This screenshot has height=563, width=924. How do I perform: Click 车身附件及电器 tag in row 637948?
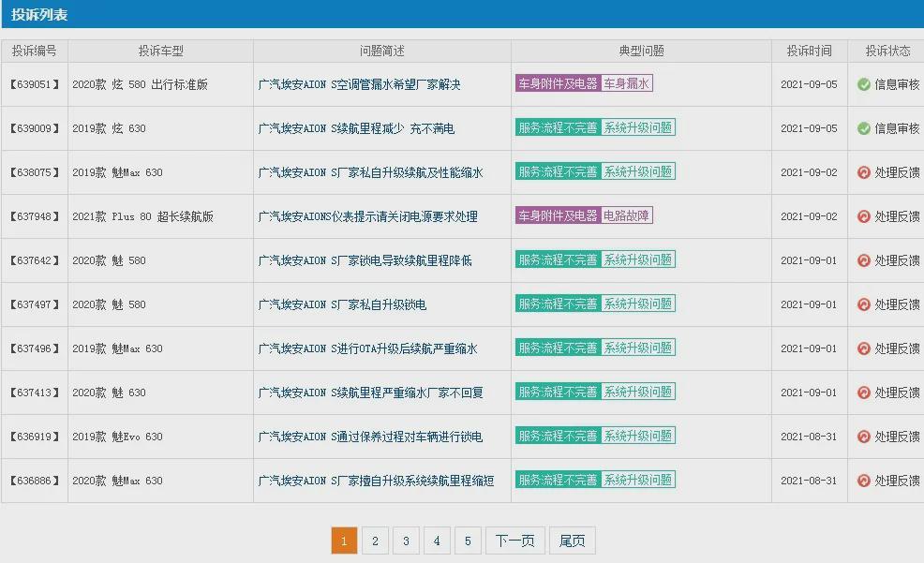[558, 215]
